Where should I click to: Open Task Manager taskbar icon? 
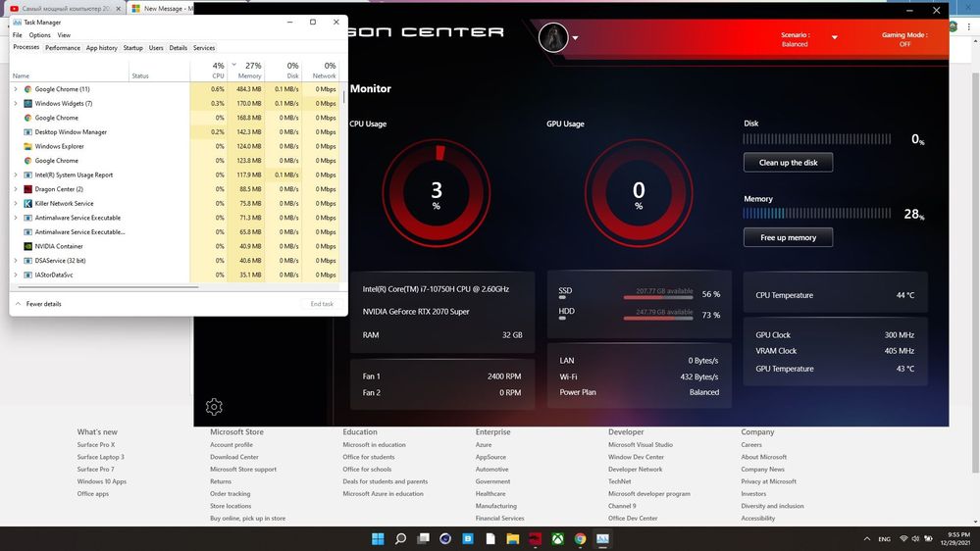[602, 538]
